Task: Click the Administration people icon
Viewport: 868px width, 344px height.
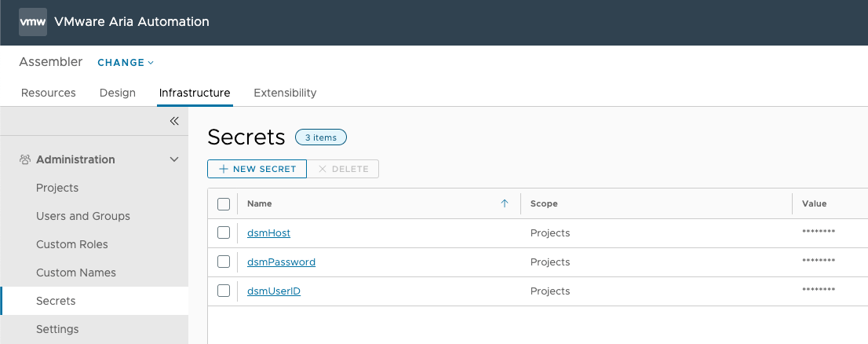Action: click(x=25, y=159)
